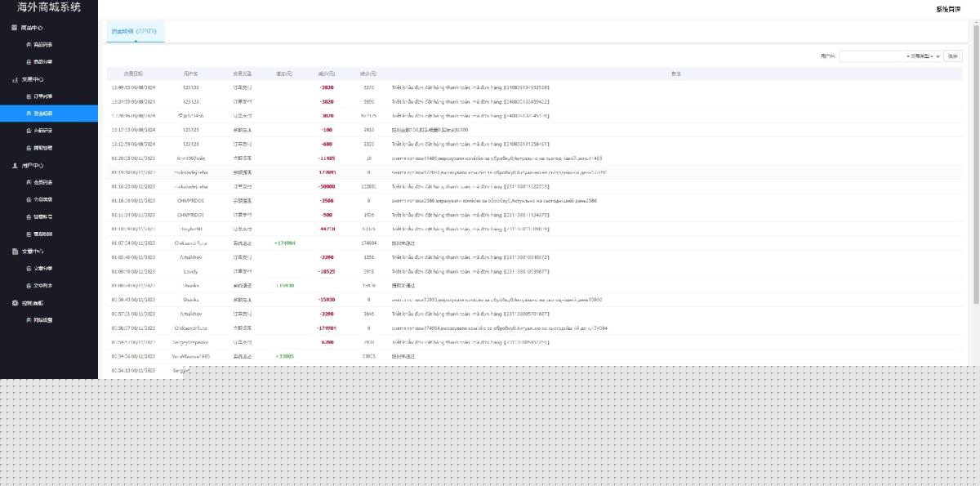The height and width of the screenshot is (486, 980).
Task: Click the icon beside 商品列表 menu item
Action: (x=29, y=45)
